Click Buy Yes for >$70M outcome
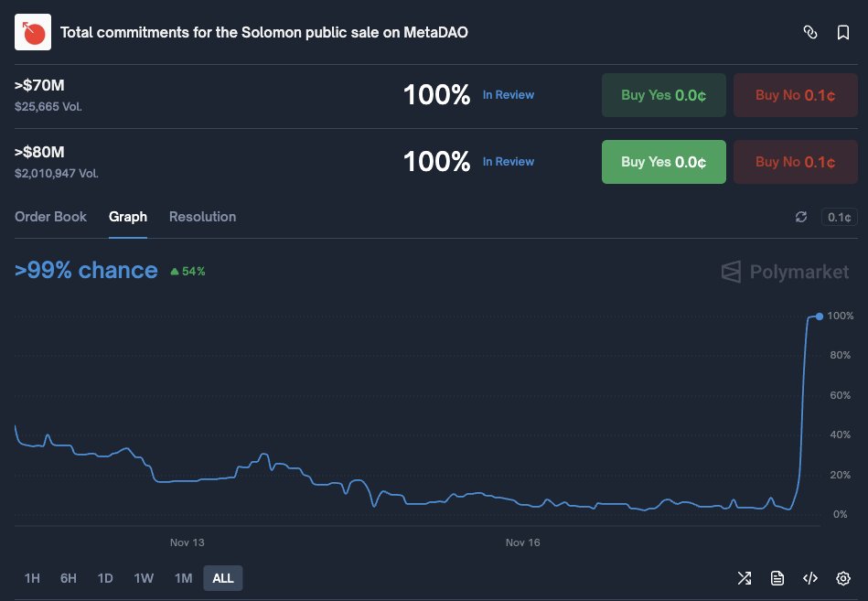 [664, 95]
